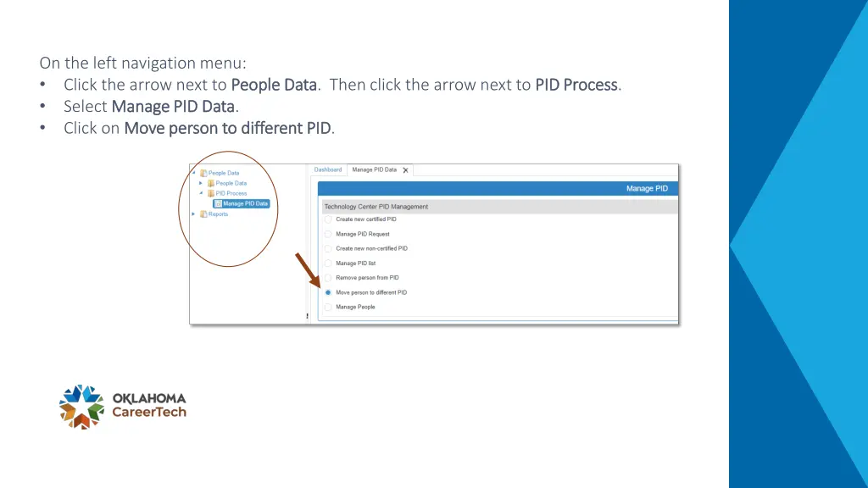This screenshot has width=868, height=488.
Task: Select Create new non-certified PID option
Action: point(328,249)
